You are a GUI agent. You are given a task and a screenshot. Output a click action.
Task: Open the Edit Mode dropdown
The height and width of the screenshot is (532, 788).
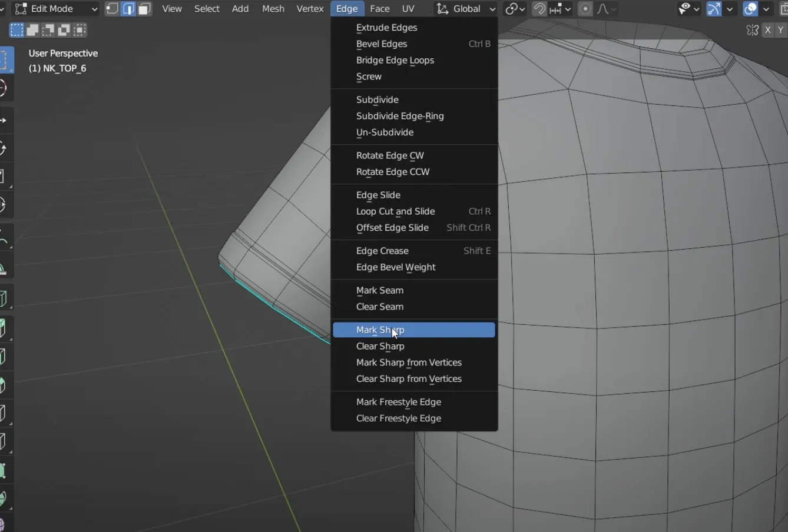click(x=55, y=9)
